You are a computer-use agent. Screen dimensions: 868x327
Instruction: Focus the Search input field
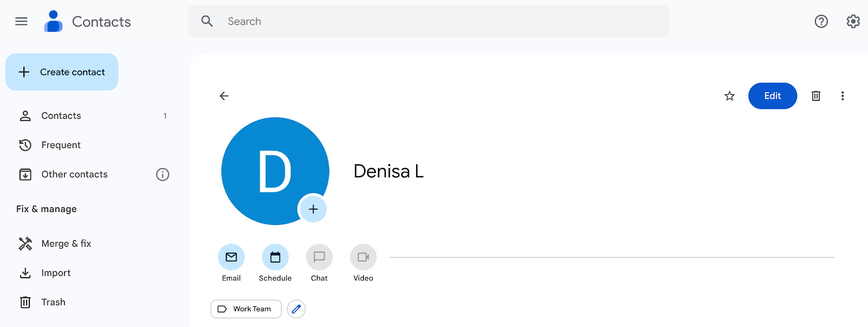click(x=429, y=21)
